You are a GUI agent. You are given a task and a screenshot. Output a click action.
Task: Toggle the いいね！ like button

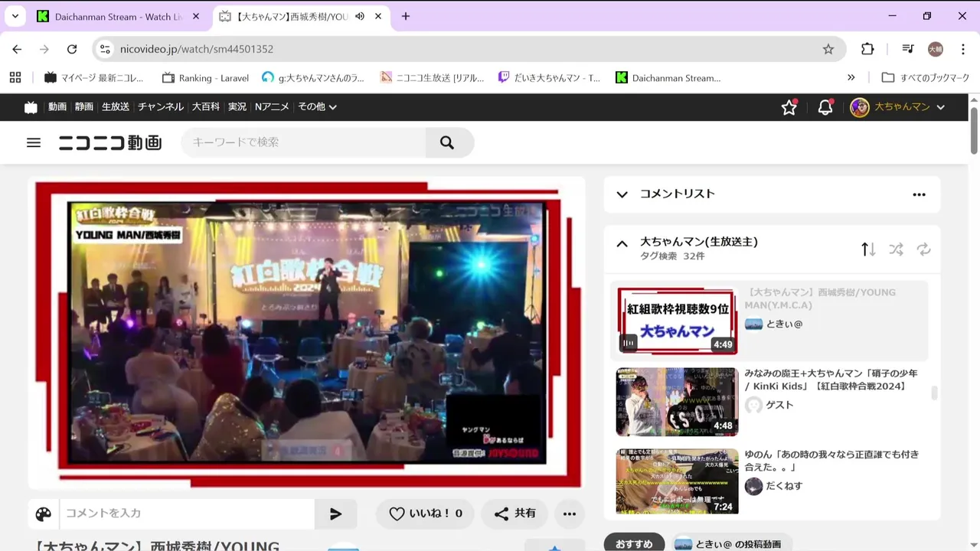point(425,514)
